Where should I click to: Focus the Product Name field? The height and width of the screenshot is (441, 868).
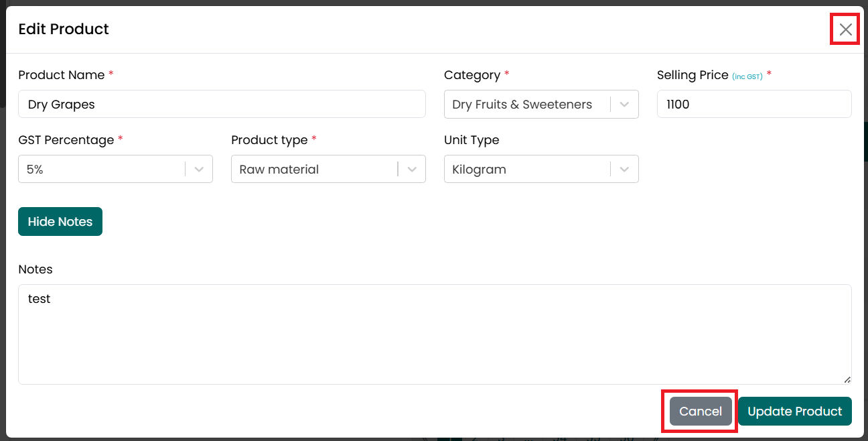tap(222, 104)
